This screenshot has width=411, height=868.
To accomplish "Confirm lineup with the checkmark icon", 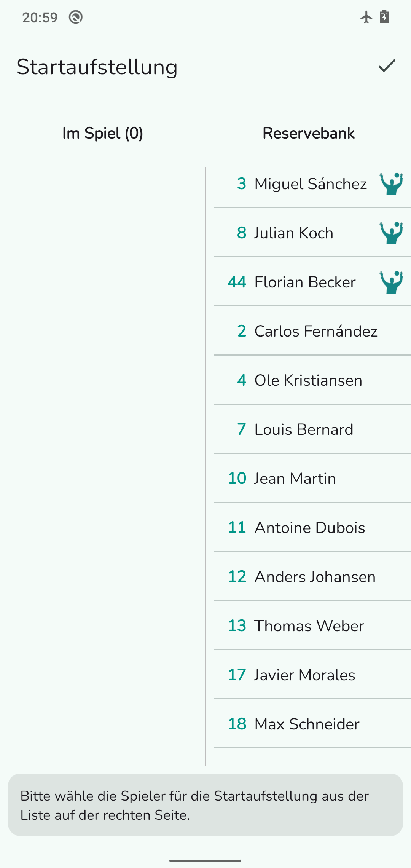I will tap(387, 66).
